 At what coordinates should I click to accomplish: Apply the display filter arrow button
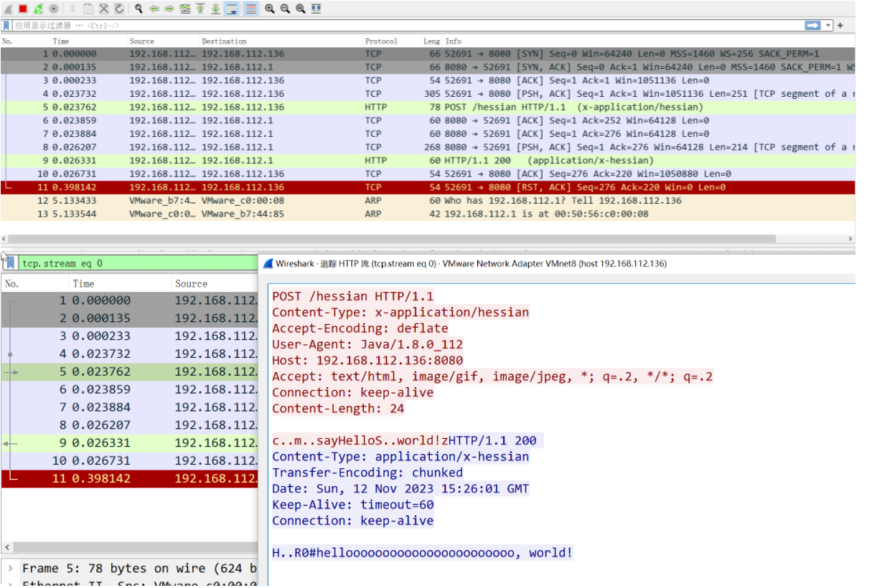[812, 25]
